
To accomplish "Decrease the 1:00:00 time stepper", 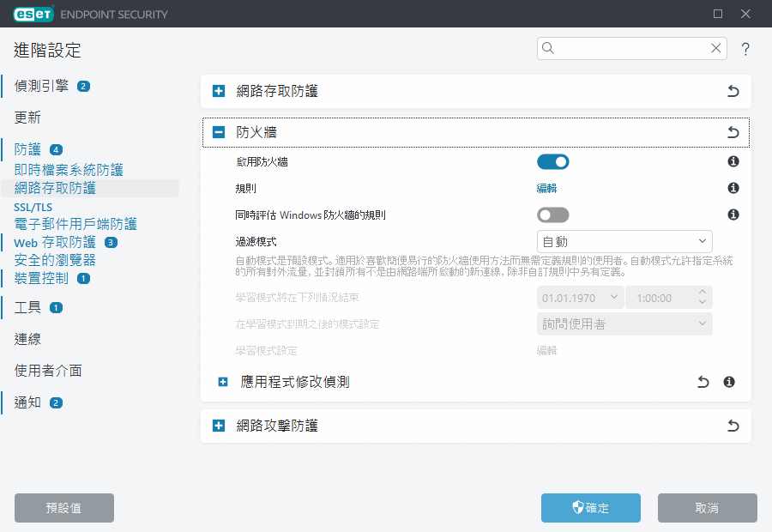I will (x=703, y=302).
